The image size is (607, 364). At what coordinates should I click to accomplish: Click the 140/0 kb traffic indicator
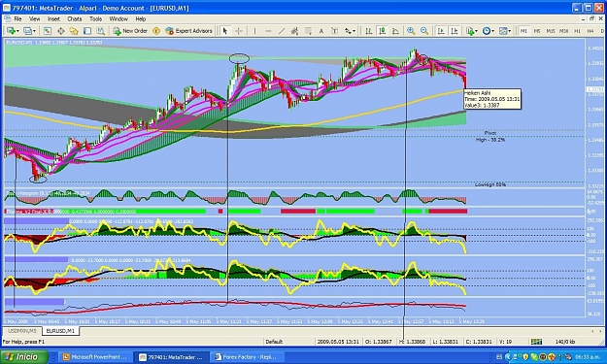[x=565, y=342]
